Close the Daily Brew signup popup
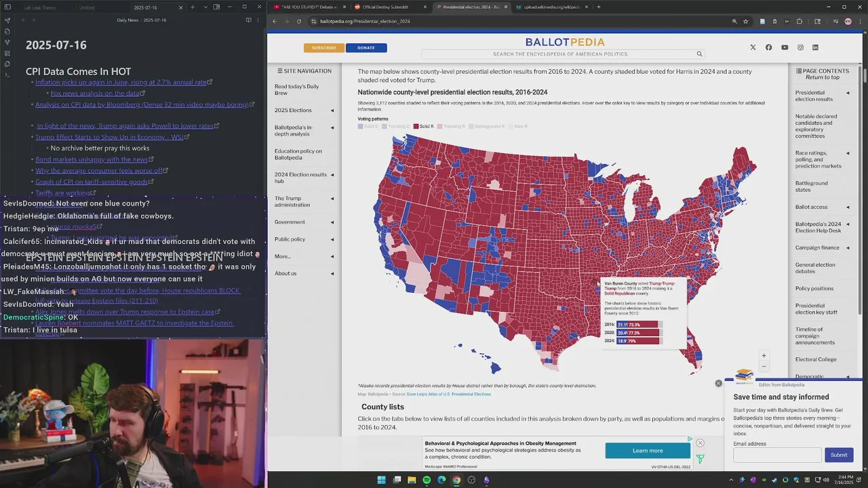The width and height of the screenshot is (868, 488). coord(718,384)
